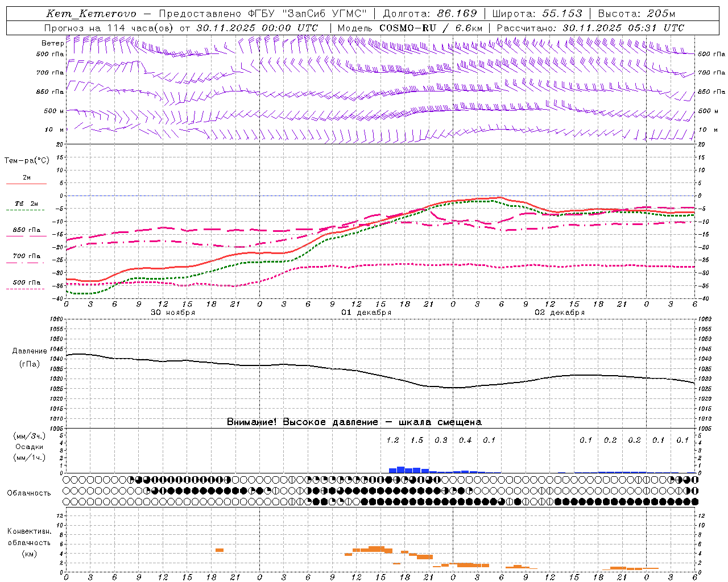Click the Ветер wind panel label
This screenshot has height=582, width=728.
coord(52,43)
